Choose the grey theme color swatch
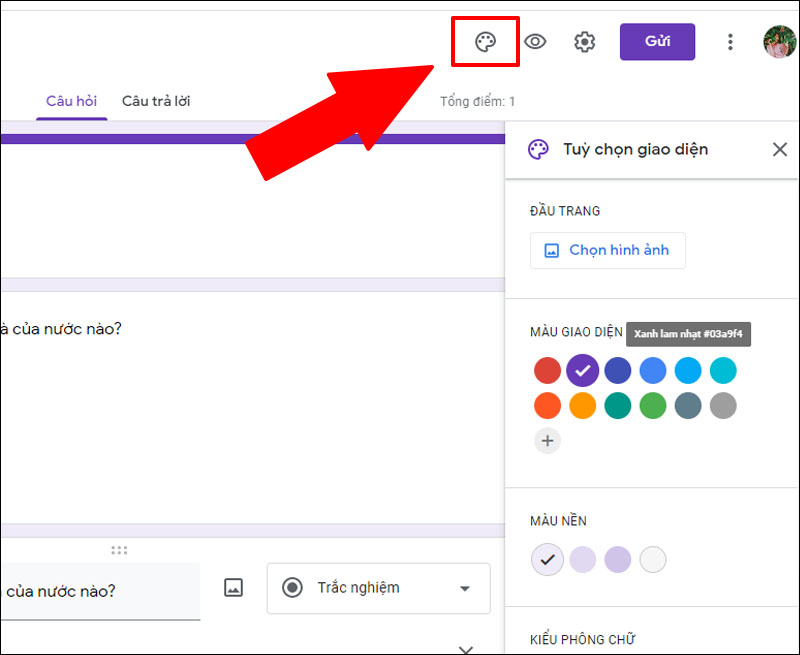The height and width of the screenshot is (655, 800). pos(723,406)
